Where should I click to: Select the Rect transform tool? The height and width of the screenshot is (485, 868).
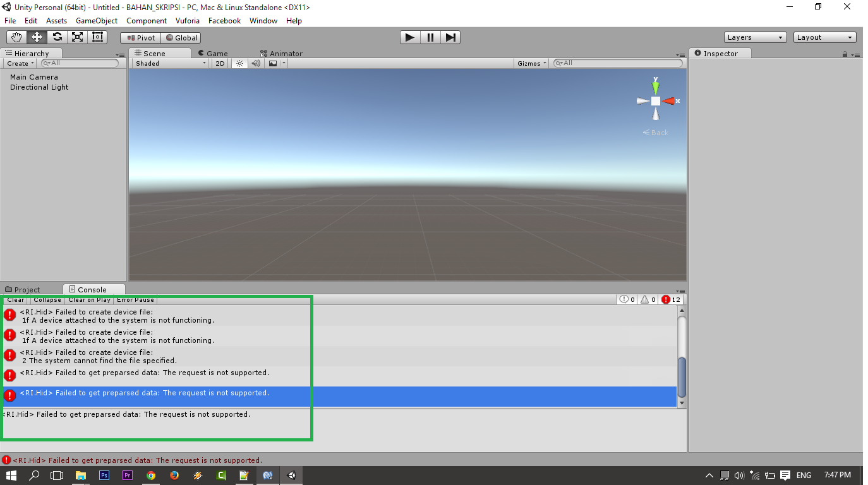coord(97,37)
